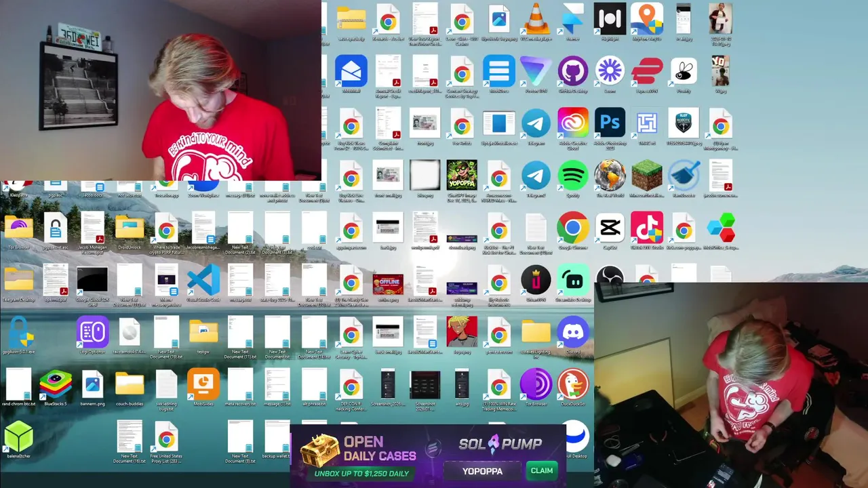Open the Logi Options+ shortcut
This screenshot has height=488, width=868.
point(92,332)
